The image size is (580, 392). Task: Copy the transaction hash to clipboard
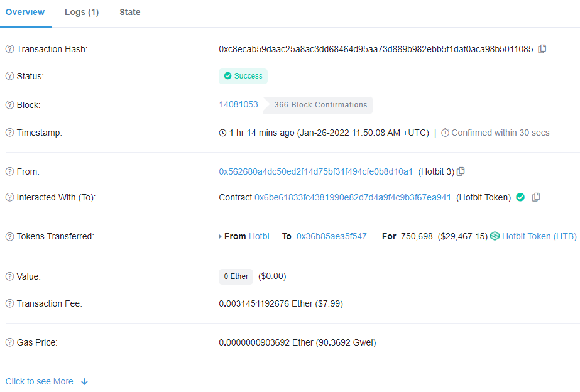tap(542, 49)
